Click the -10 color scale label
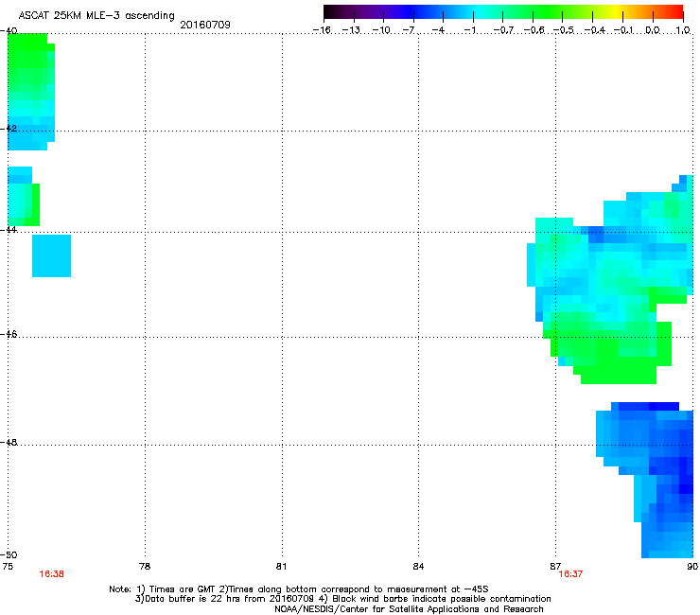The image size is (700, 615). pos(381,30)
